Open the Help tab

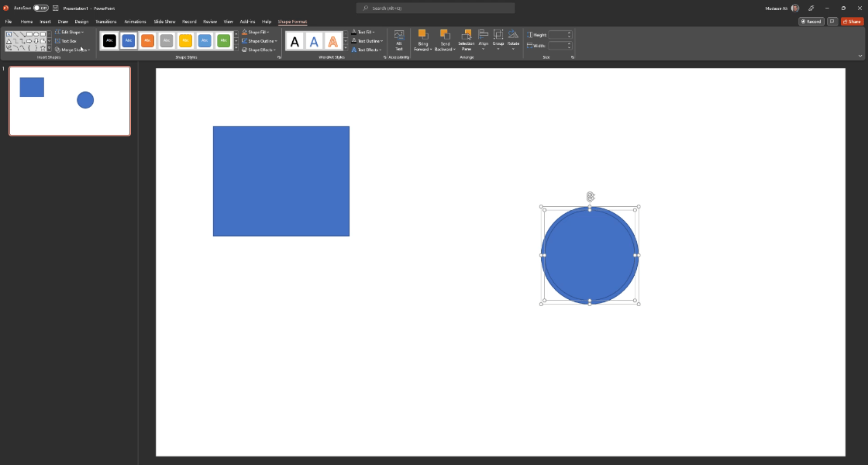[x=267, y=22]
